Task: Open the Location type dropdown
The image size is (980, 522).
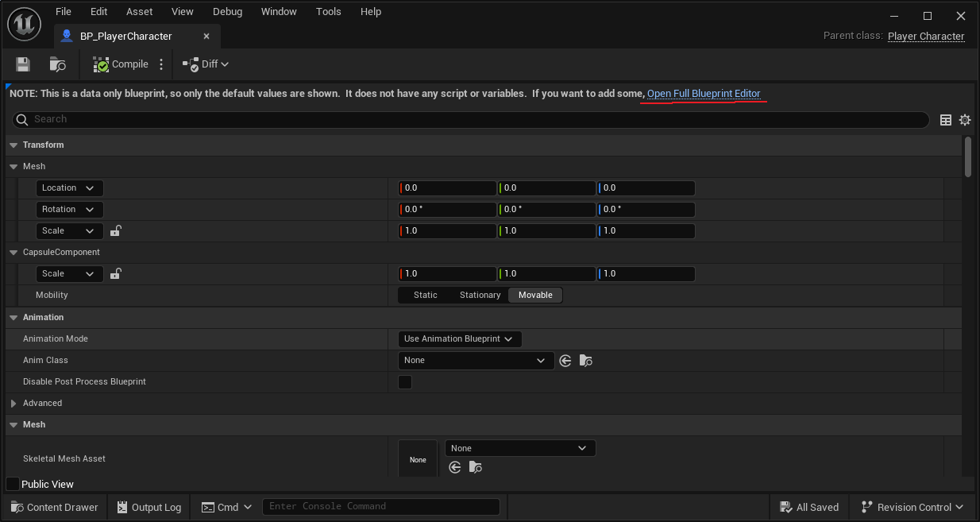Action: 70,188
